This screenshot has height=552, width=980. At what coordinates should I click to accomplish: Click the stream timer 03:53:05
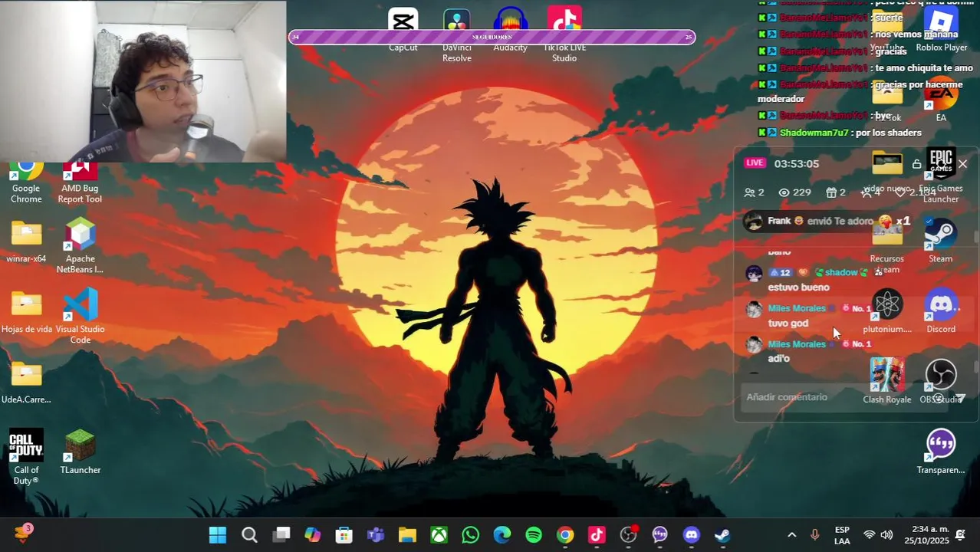(797, 163)
